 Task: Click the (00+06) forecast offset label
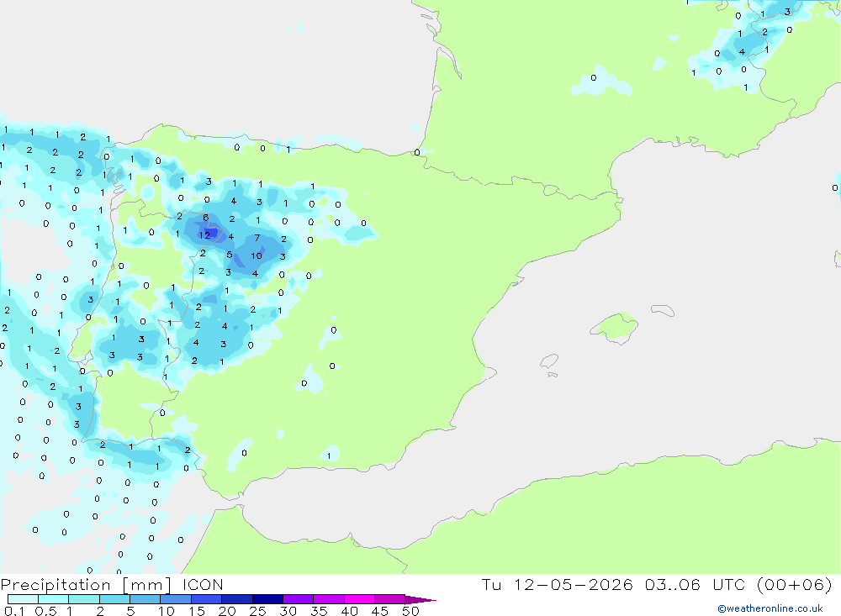pyautogui.click(x=794, y=584)
